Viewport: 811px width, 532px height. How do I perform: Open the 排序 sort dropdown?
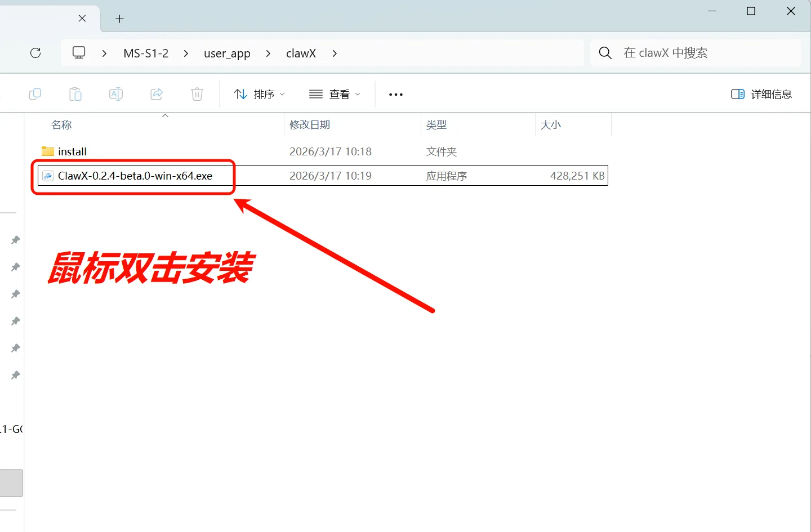260,94
